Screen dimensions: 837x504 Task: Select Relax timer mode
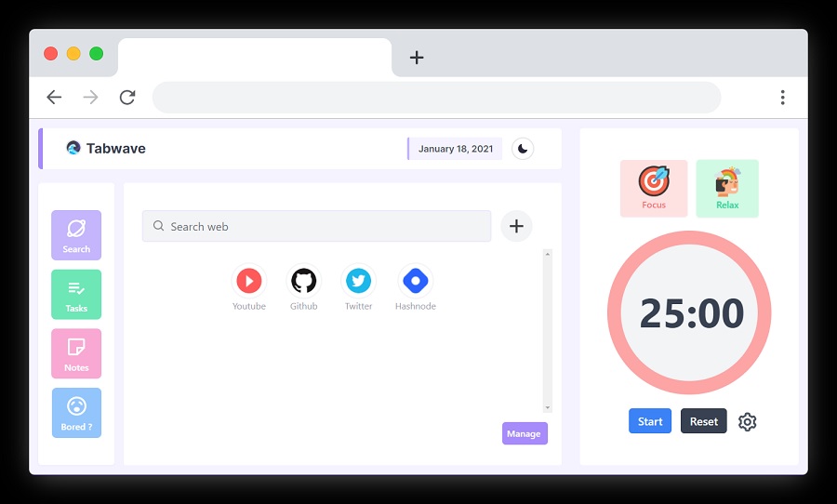coord(727,189)
